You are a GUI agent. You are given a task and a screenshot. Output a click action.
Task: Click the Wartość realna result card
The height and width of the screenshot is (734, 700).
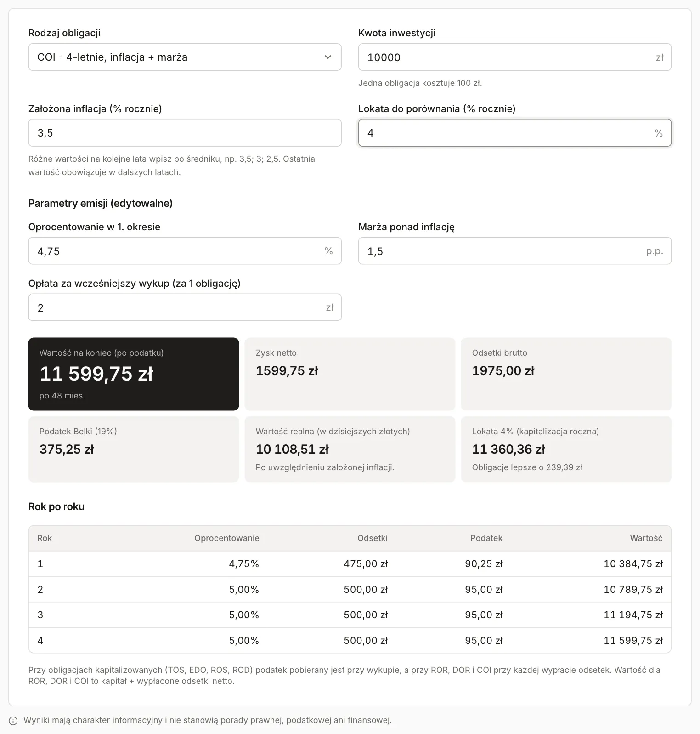pyautogui.click(x=350, y=449)
